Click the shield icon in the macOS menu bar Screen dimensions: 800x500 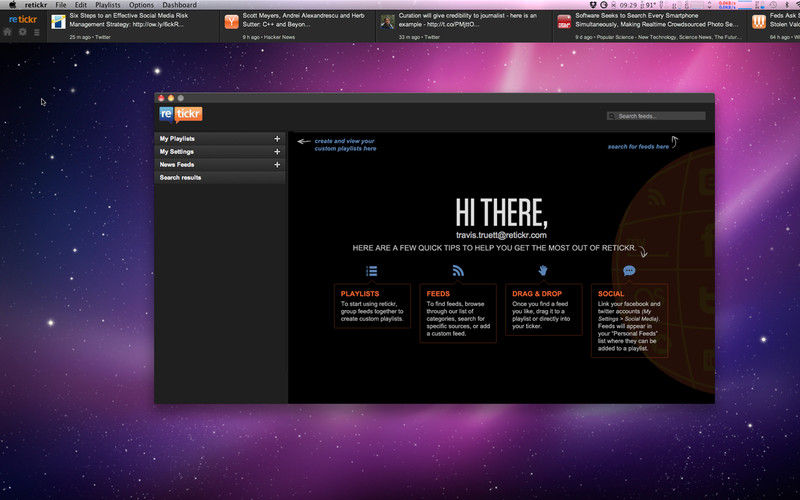pyautogui.click(x=593, y=5)
